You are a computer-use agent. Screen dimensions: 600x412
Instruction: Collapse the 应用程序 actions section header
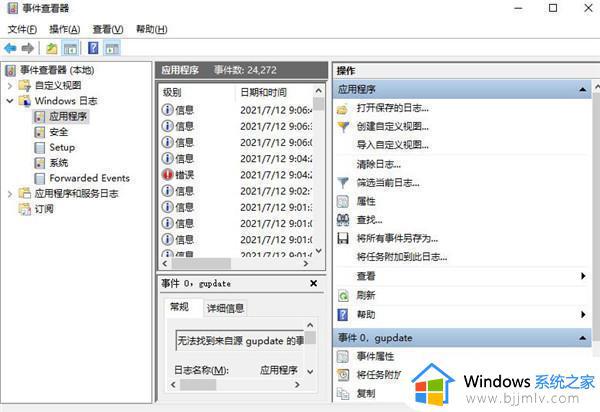(x=583, y=90)
